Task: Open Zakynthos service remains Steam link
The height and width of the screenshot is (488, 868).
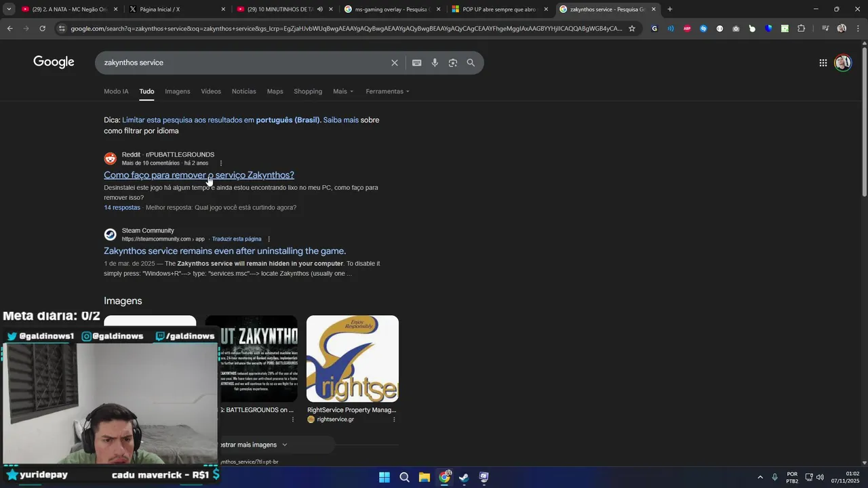Action: coord(224,251)
